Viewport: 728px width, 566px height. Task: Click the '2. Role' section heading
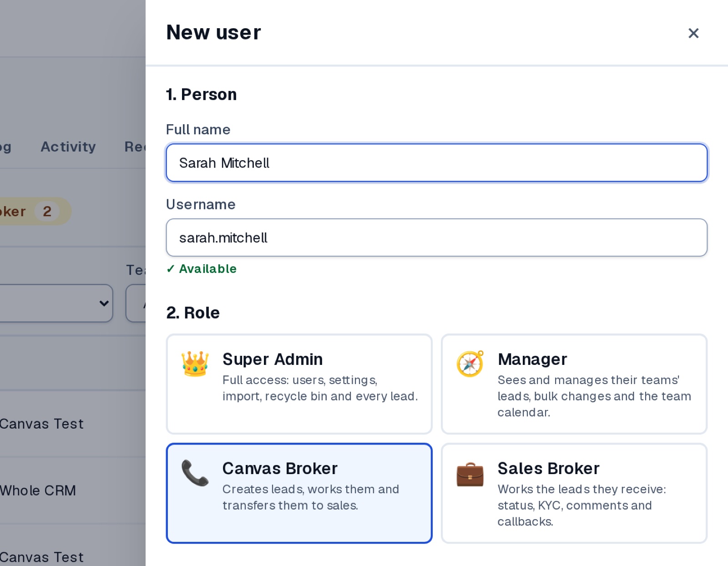coord(193,313)
